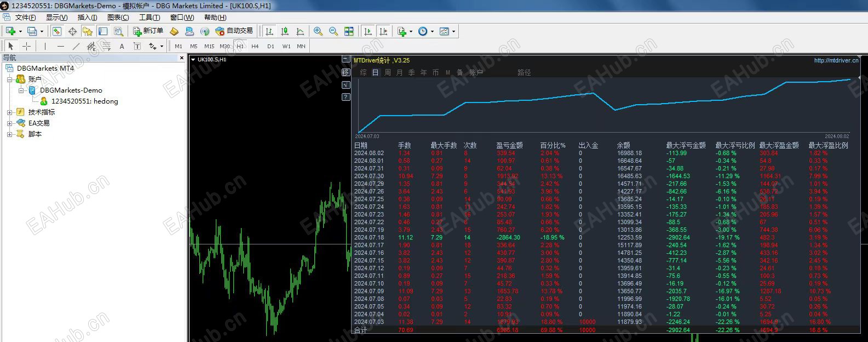Switch to the H4 timeframe tab
Image resolution: width=868 pixels, height=342 pixels.
255,47
